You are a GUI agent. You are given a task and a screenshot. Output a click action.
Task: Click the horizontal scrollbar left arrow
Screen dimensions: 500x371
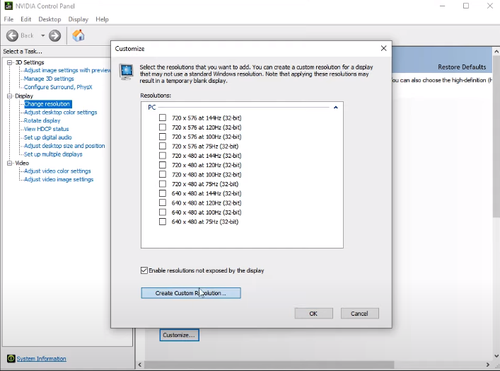point(140,364)
